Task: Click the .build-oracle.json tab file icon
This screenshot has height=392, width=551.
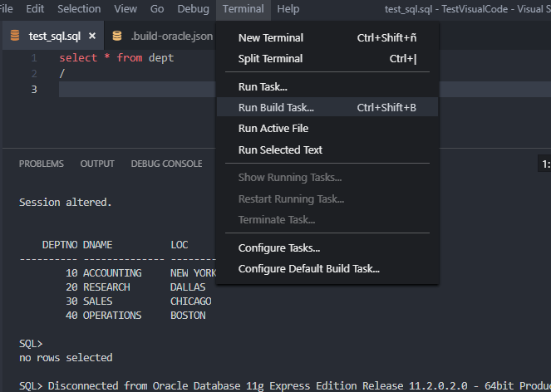Action: [117, 37]
